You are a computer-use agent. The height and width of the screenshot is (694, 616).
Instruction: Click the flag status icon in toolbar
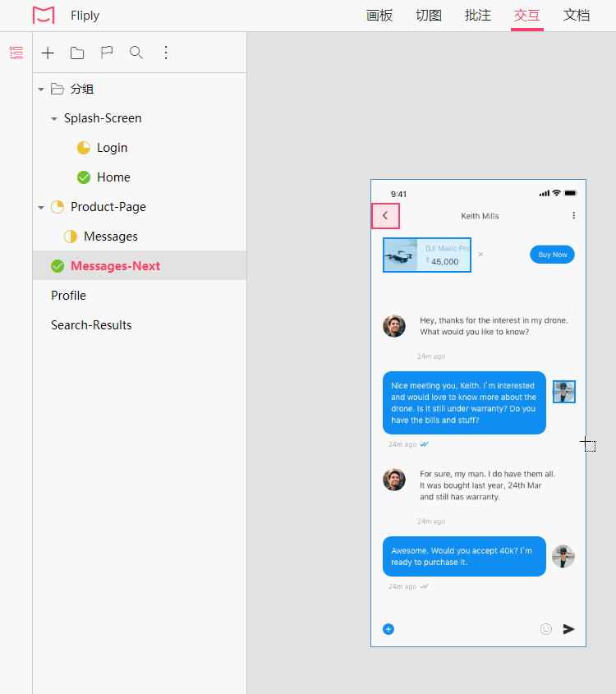tap(107, 53)
